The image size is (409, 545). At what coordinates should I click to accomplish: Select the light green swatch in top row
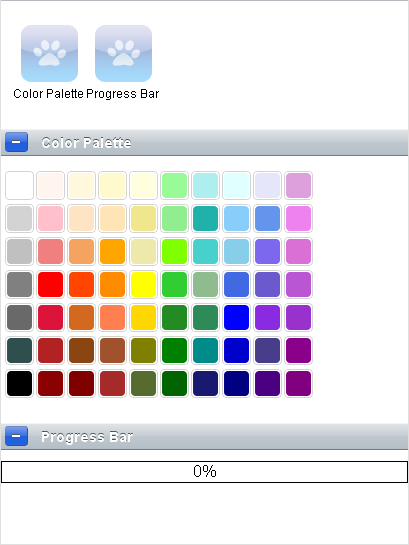pos(174,185)
